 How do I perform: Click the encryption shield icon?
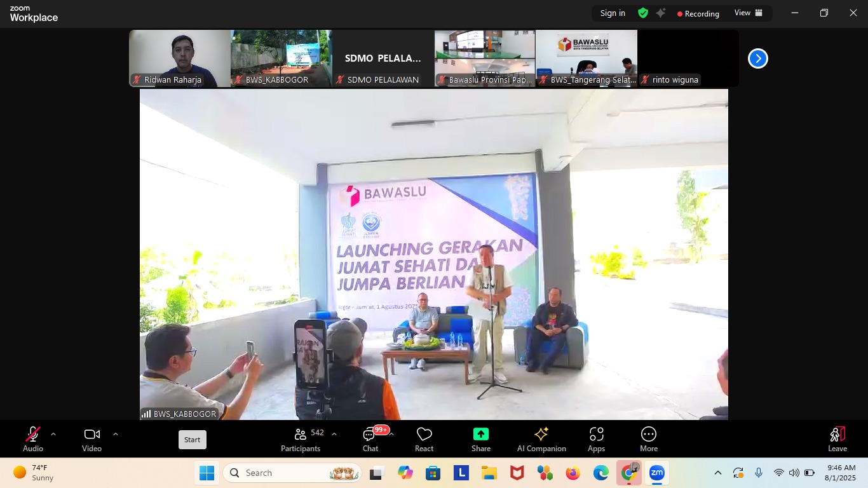643,13
